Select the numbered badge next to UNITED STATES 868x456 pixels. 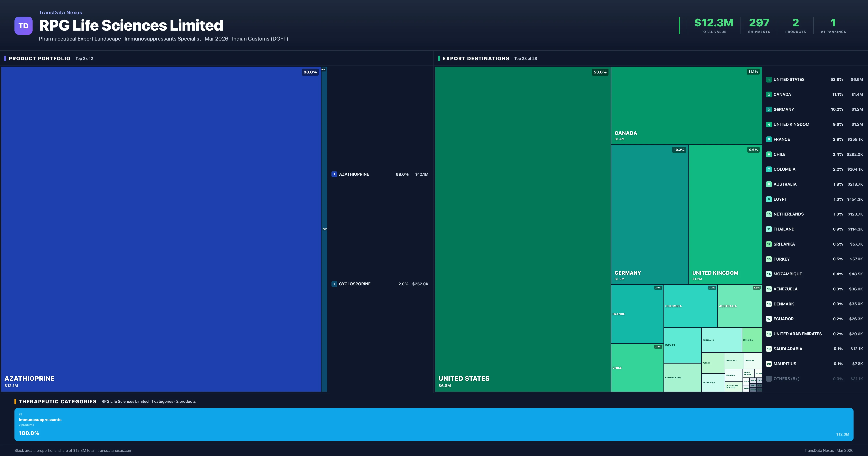coord(769,79)
